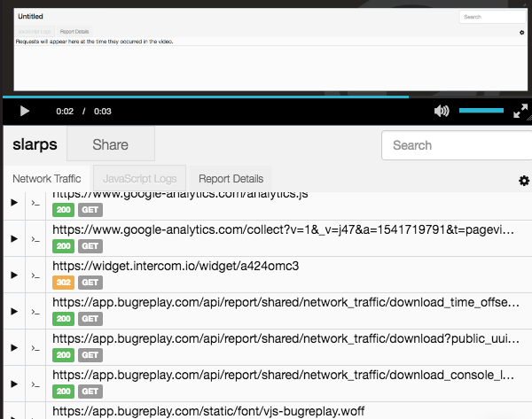Open console icon for intercom widget request
Viewport: 532px width, 419px height.
pyautogui.click(x=35, y=275)
